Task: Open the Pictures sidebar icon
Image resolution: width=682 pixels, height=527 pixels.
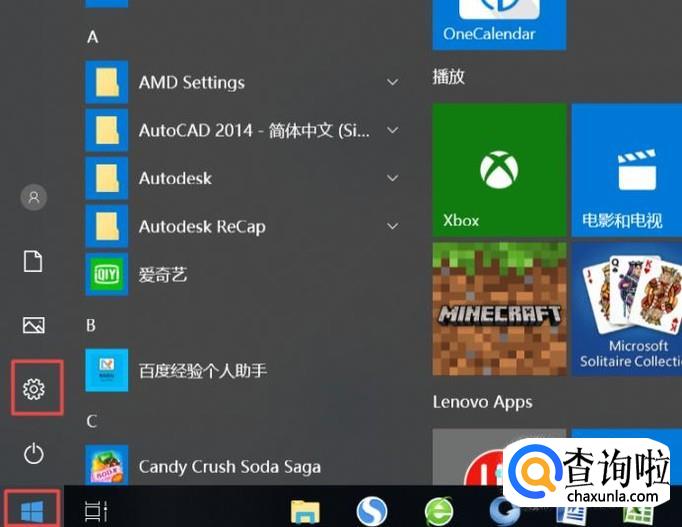Action: [x=33, y=325]
